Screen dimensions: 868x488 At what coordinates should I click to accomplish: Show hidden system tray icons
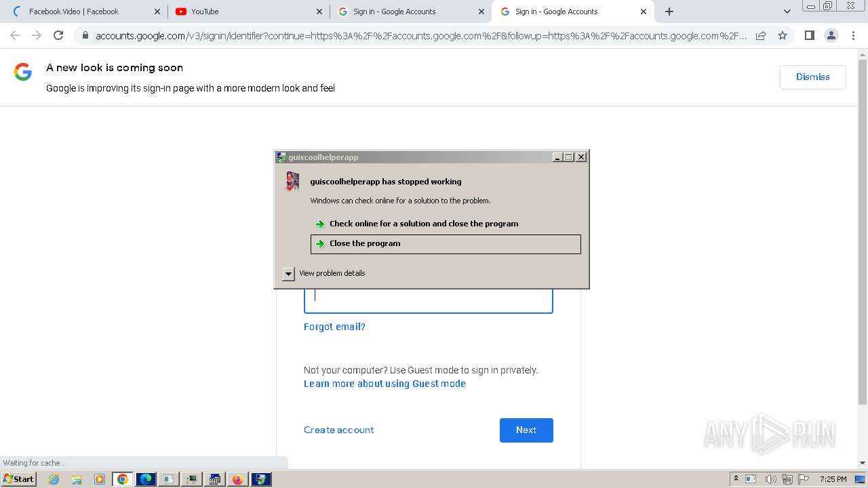pos(736,479)
